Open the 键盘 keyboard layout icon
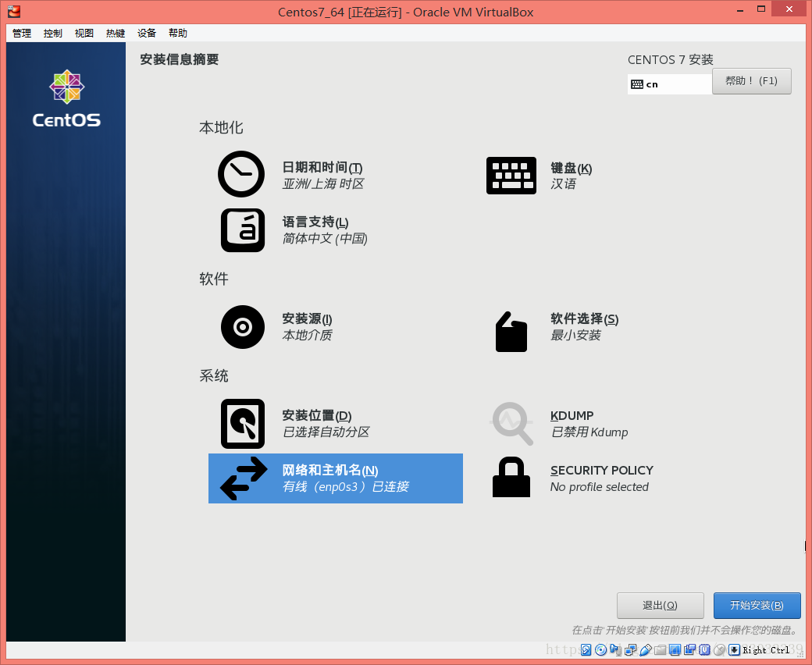Screen dimensions: 812x665 tap(511, 176)
